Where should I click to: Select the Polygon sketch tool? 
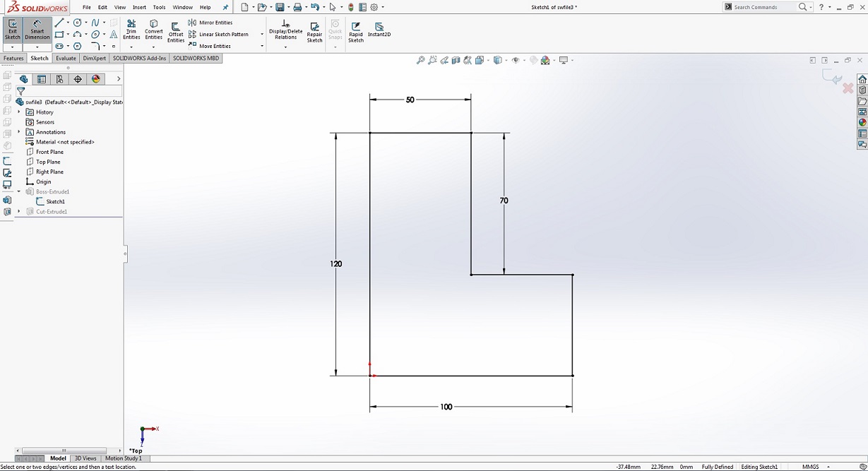tap(78, 46)
